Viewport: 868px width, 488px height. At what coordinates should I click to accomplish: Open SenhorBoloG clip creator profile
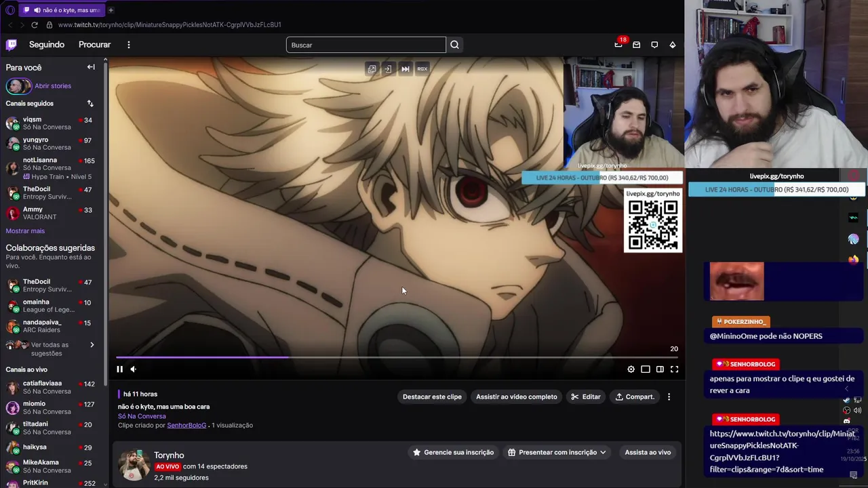186,426
